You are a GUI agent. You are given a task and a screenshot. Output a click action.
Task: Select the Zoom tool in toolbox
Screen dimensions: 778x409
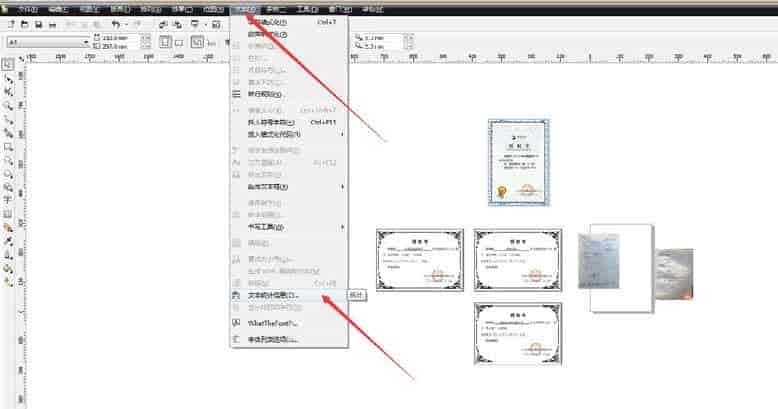(x=8, y=104)
